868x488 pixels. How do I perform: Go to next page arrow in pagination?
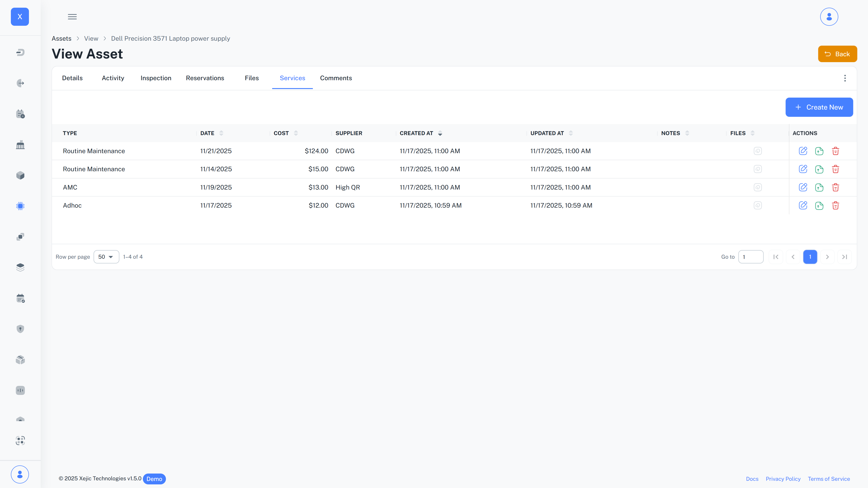(827, 257)
